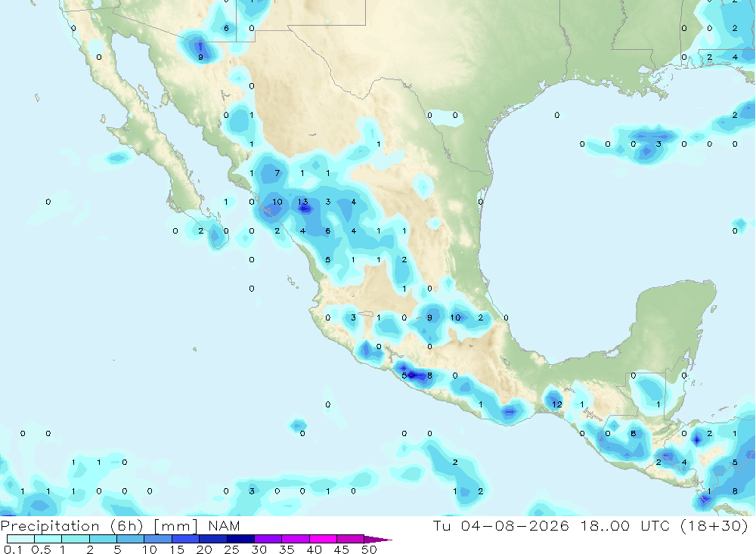The width and height of the screenshot is (756, 554).
Task: Select the legend color between 2 and 5
Action: [103, 539]
